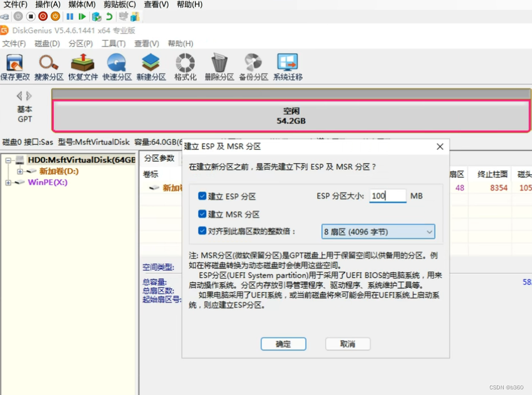Click the 卷标 column header
This screenshot has width=532, height=395.
pyautogui.click(x=151, y=174)
